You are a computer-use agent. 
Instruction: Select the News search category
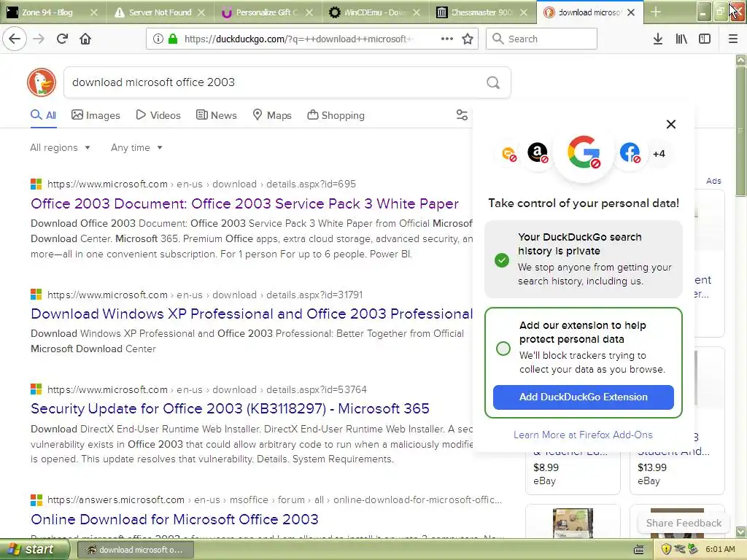[216, 115]
